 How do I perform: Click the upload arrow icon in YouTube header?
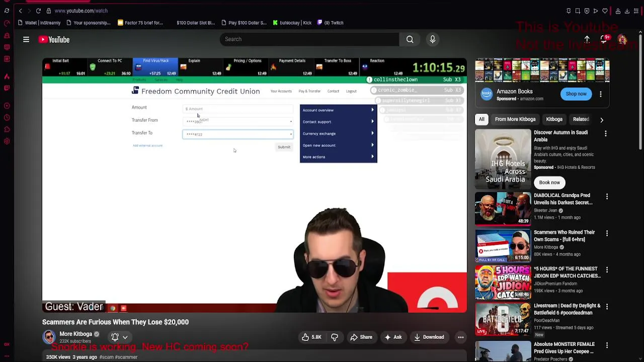587,39
